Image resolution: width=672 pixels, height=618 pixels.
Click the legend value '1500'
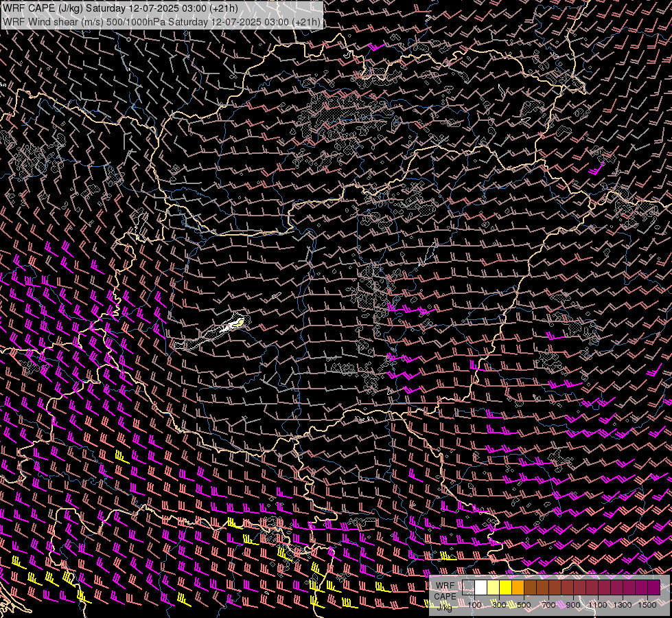[x=647, y=605]
